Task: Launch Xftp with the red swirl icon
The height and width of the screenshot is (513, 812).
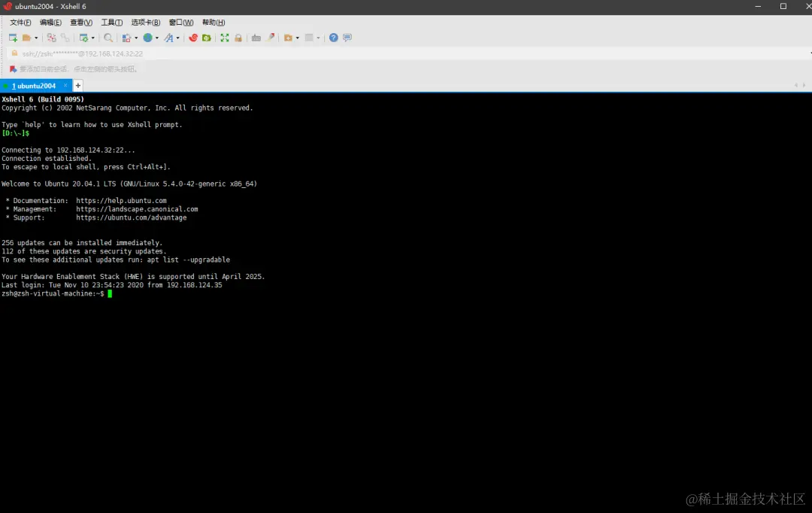Action: point(193,38)
